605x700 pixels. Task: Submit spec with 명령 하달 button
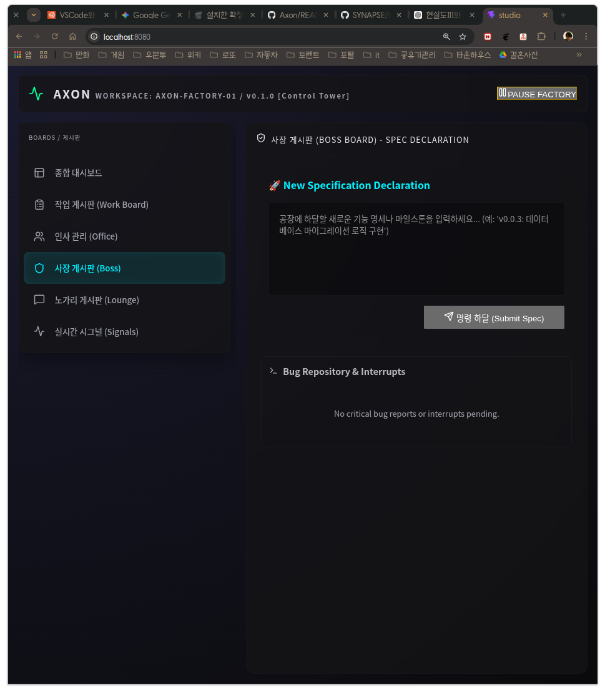point(494,318)
